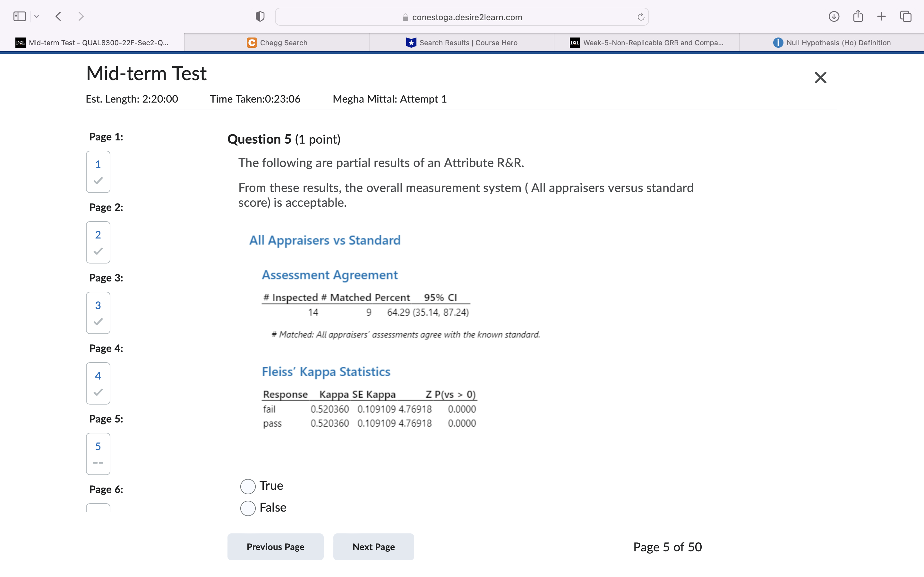This screenshot has height=577, width=924.
Task: Click the Next Page button
Action: tap(373, 547)
